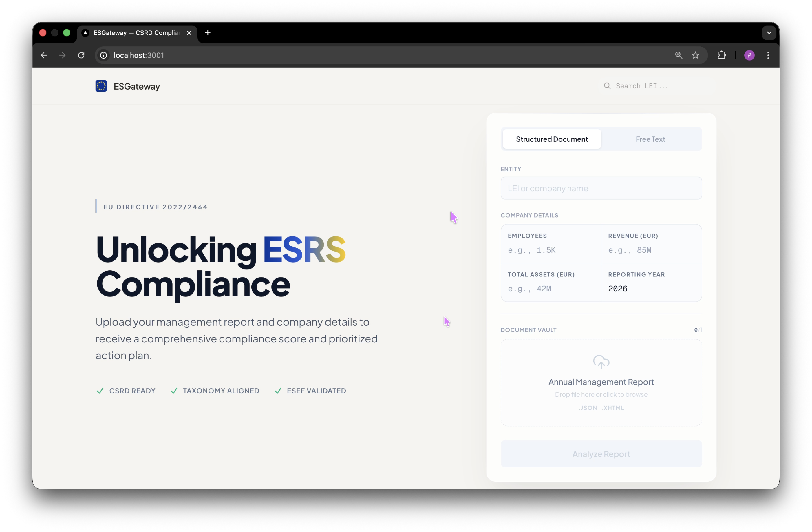Click the ESGateway EU flag logo
The width and height of the screenshot is (812, 532).
tap(101, 86)
